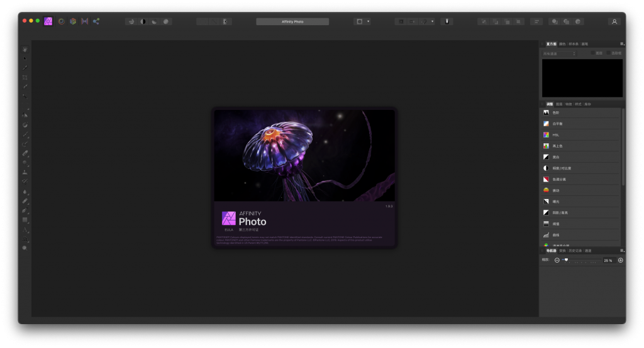
Task: Switch to the Photo persona
Action: point(48,21)
